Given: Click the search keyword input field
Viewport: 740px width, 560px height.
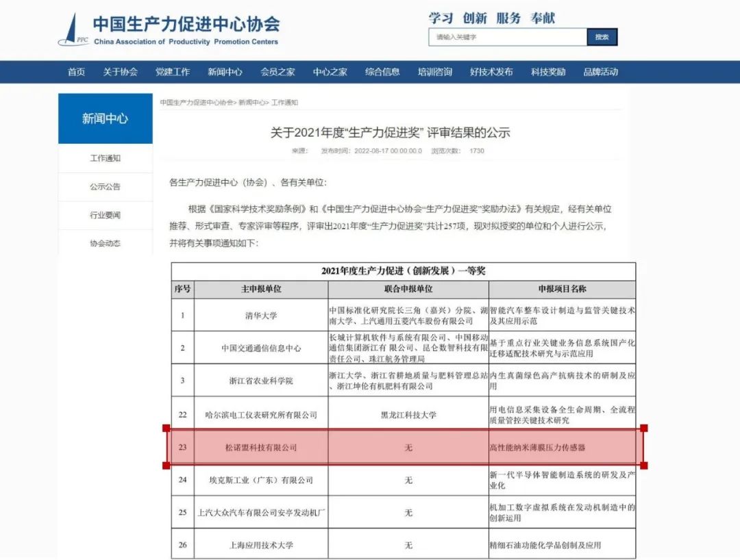Looking at the screenshot, I should pos(508,37).
